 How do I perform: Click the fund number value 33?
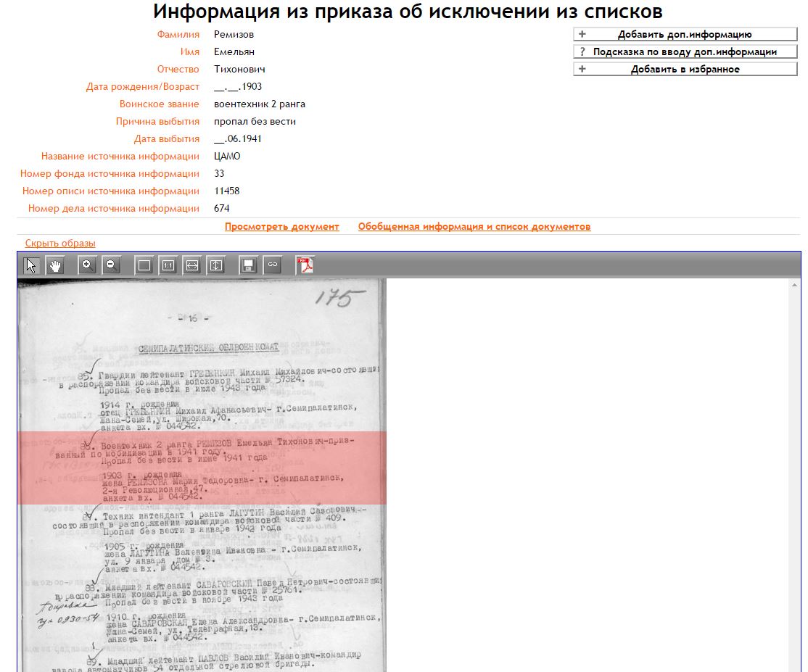click(x=219, y=173)
